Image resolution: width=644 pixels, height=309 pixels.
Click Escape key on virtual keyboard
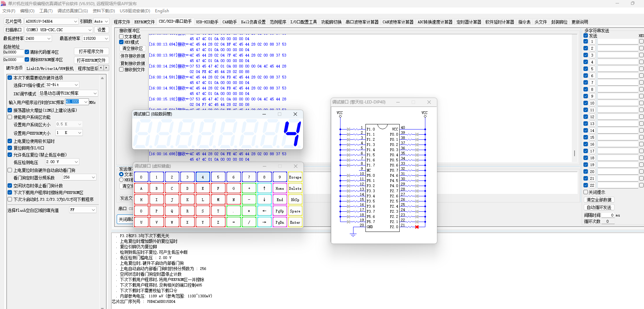click(x=295, y=177)
